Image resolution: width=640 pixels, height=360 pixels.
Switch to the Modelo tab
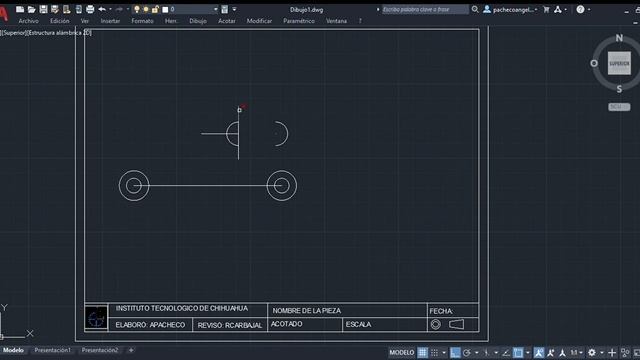[x=13, y=350]
